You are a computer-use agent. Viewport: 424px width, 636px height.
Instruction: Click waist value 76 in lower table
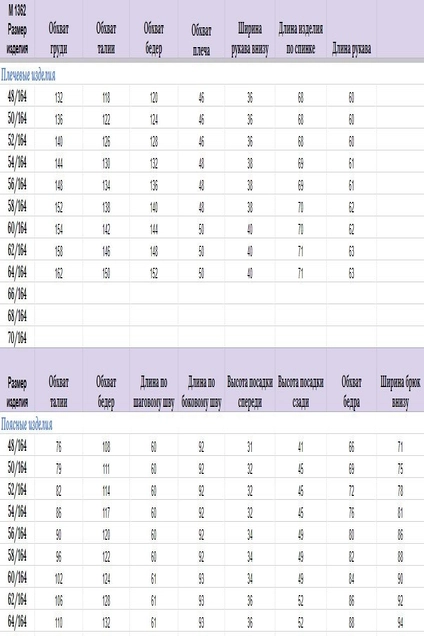coord(59,447)
